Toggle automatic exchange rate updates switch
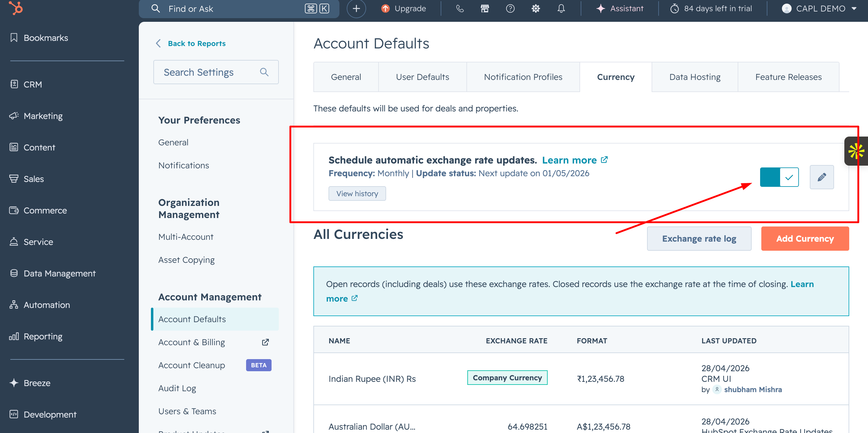Viewport: 868px width, 433px height. tap(779, 177)
